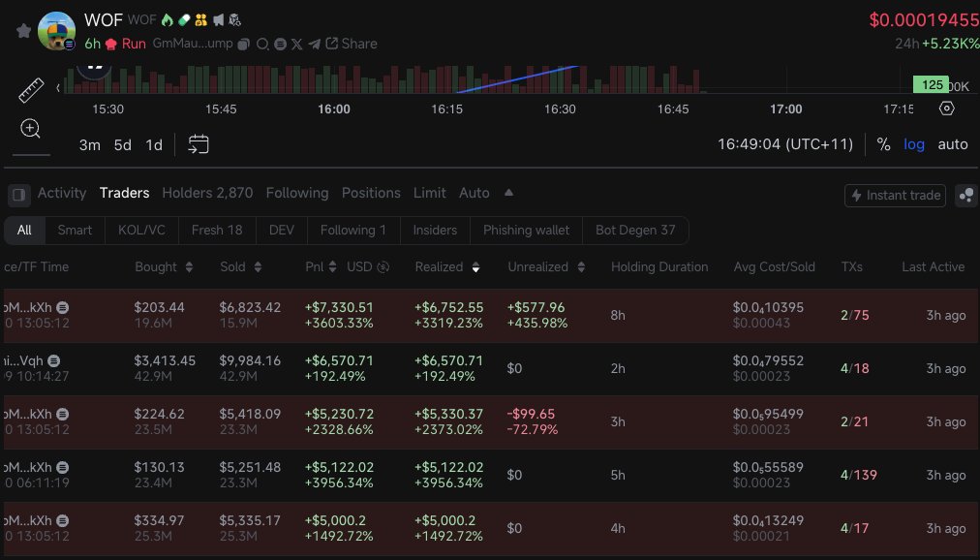The height and width of the screenshot is (560, 980).
Task: Toggle log scale mode
Action: click(914, 144)
